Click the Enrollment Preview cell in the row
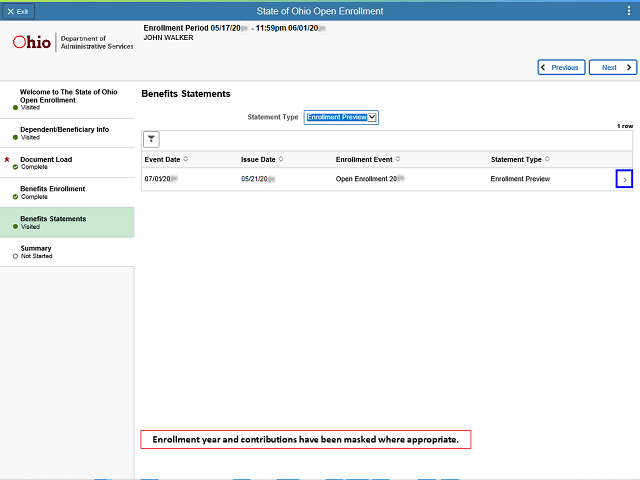This screenshot has height=480, width=640. pos(520,179)
